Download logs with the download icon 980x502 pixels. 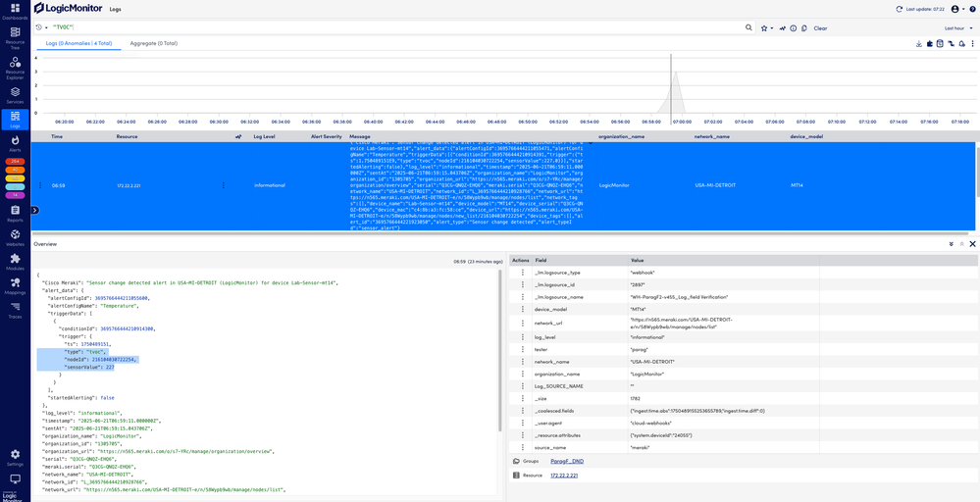919,44
